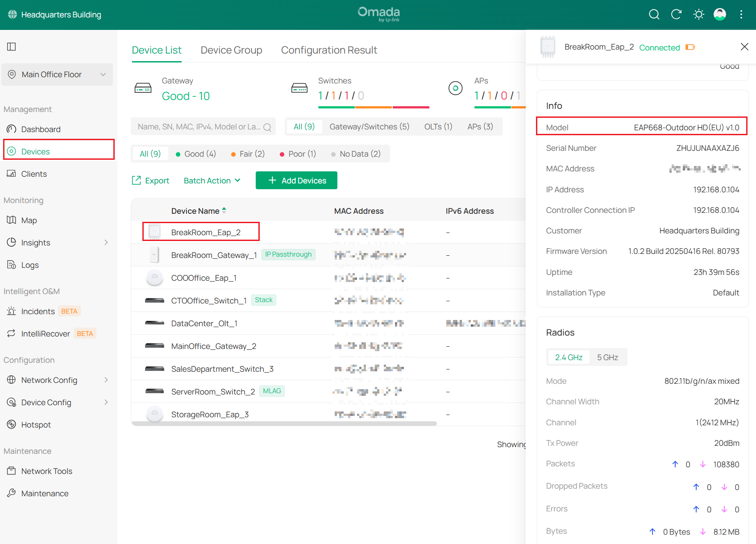
Task: Switch to the Configuration Result tab
Action: pos(329,50)
